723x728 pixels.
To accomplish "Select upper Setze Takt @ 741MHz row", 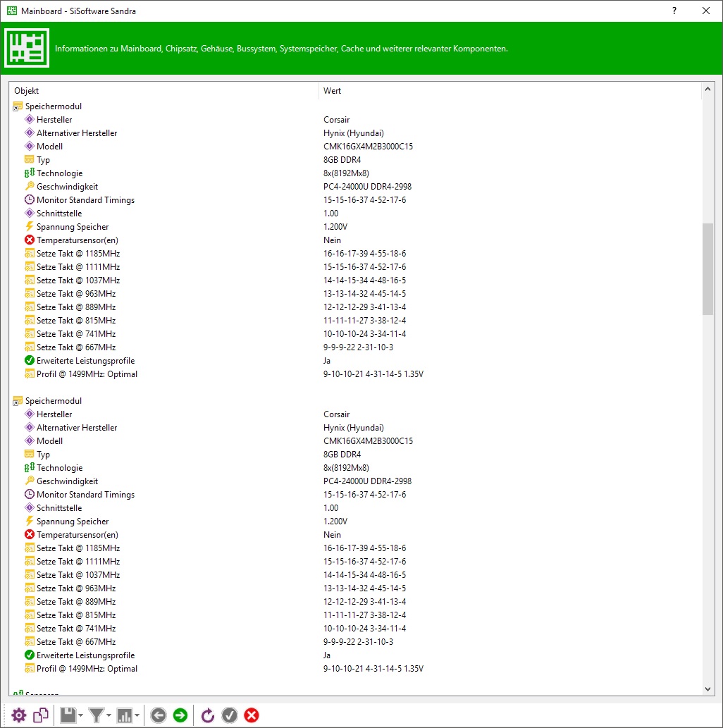I will coord(356,334).
